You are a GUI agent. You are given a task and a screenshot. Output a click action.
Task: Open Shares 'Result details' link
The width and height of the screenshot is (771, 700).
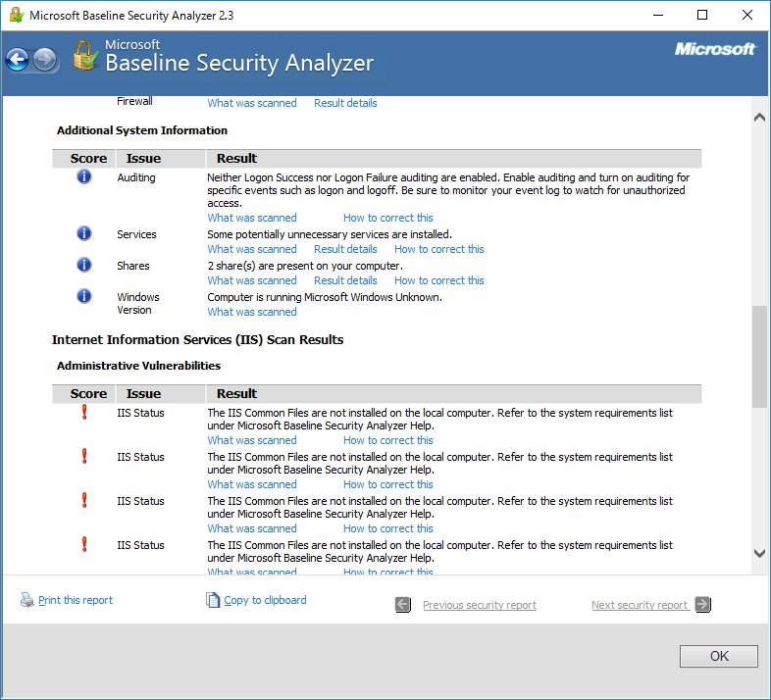click(345, 280)
